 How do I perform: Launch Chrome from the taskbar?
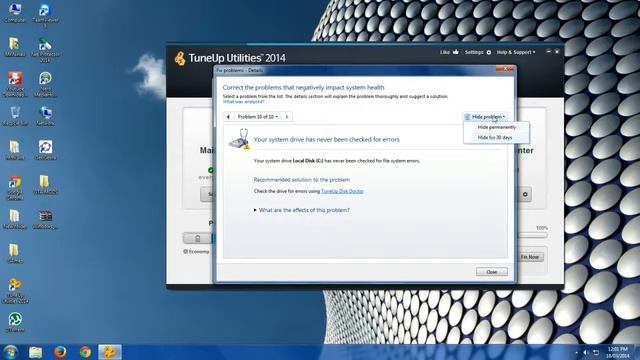click(x=85, y=352)
